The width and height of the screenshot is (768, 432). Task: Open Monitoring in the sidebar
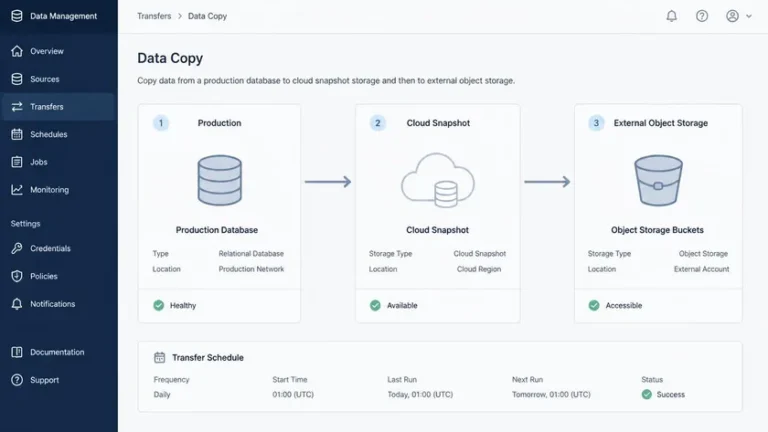point(58,190)
